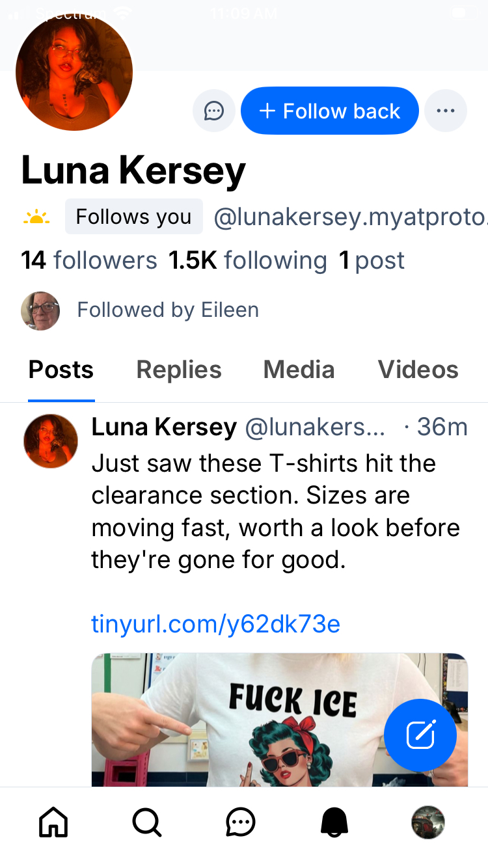Open the notifications bell

tap(334, 822)
